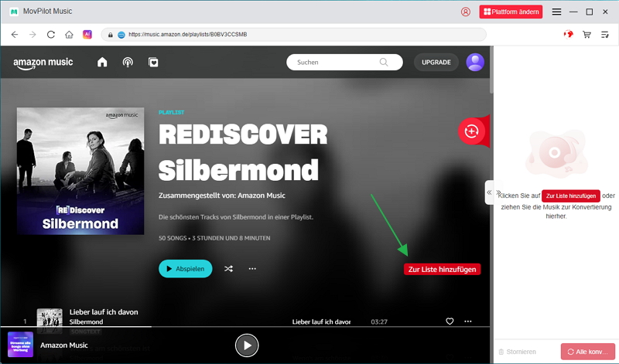Click the Plattform ändern button

tap(511, 12)
